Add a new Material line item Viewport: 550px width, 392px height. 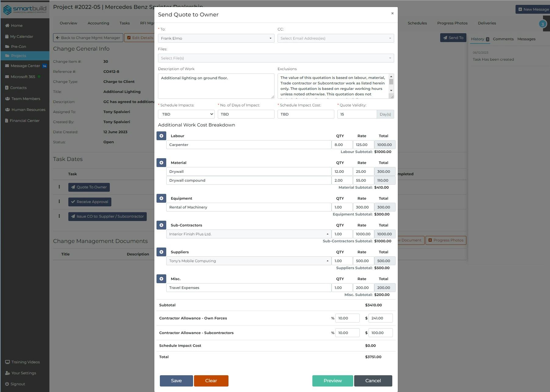(161, 162)
